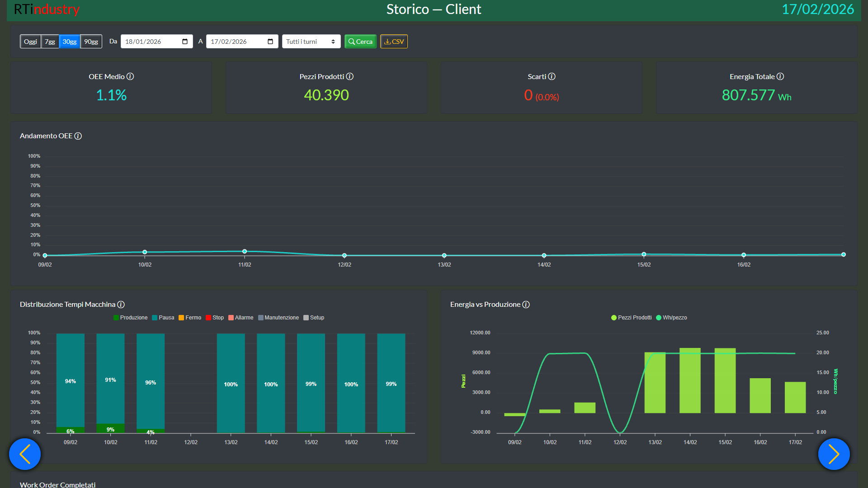Screen dimensions: 868x488
Task: Open calendar picker of the A date field
Action: coord(270,42)
